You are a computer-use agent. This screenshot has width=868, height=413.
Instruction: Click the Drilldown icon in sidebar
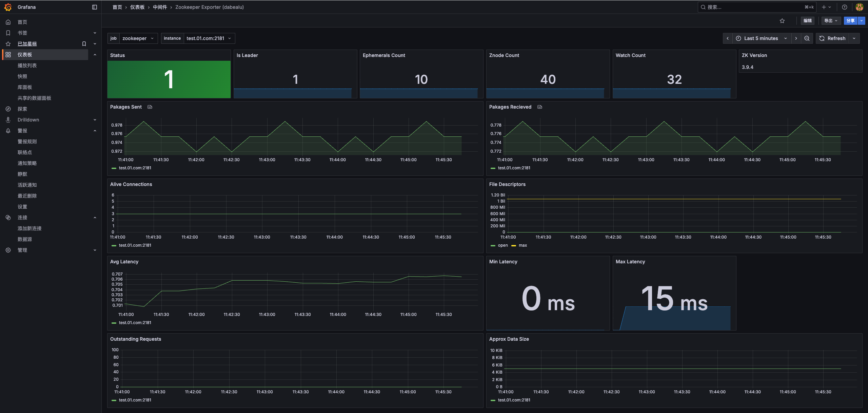pos(8,120)
